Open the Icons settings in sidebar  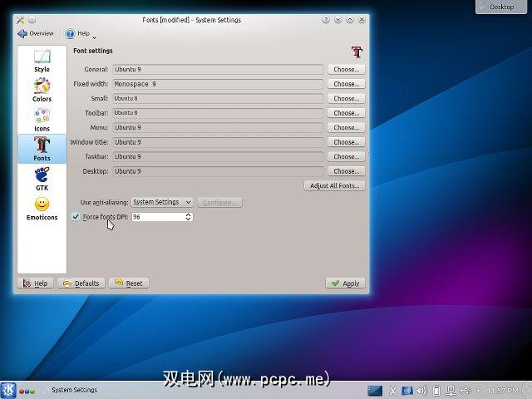(42, 120)
